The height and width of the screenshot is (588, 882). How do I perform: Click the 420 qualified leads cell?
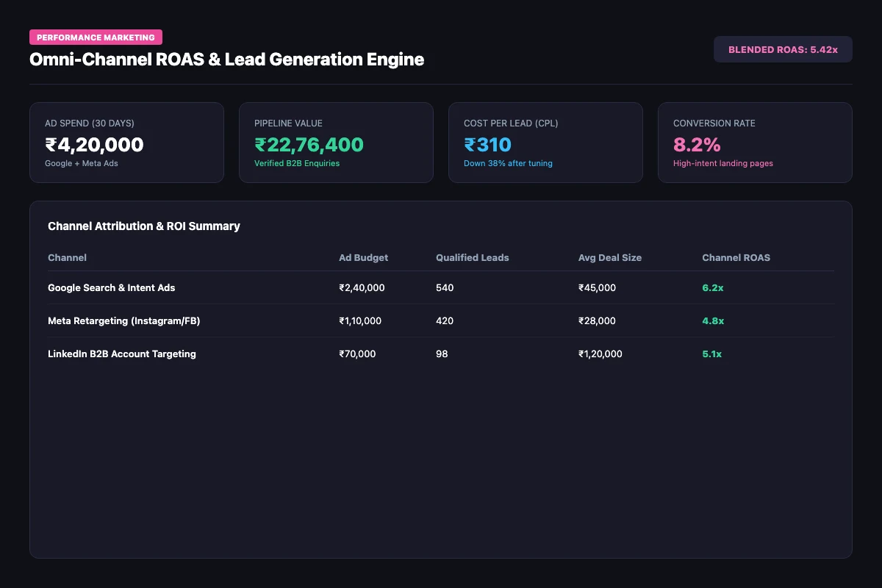pos(445,320)
